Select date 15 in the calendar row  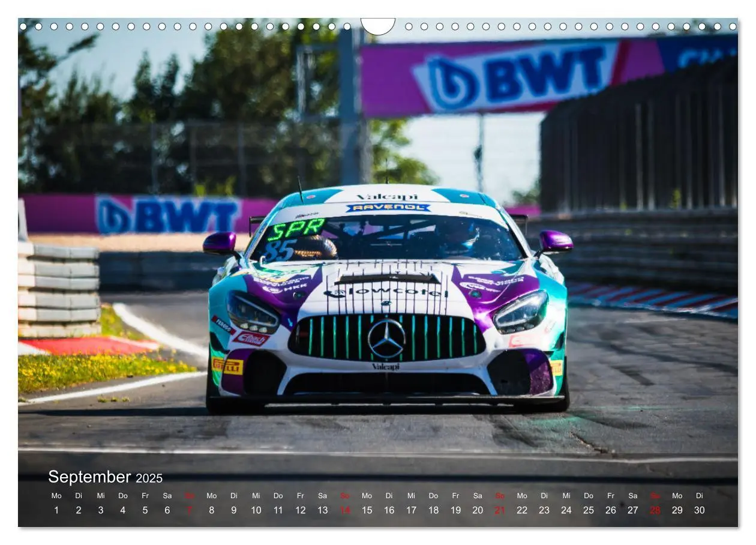pos(367,510)
